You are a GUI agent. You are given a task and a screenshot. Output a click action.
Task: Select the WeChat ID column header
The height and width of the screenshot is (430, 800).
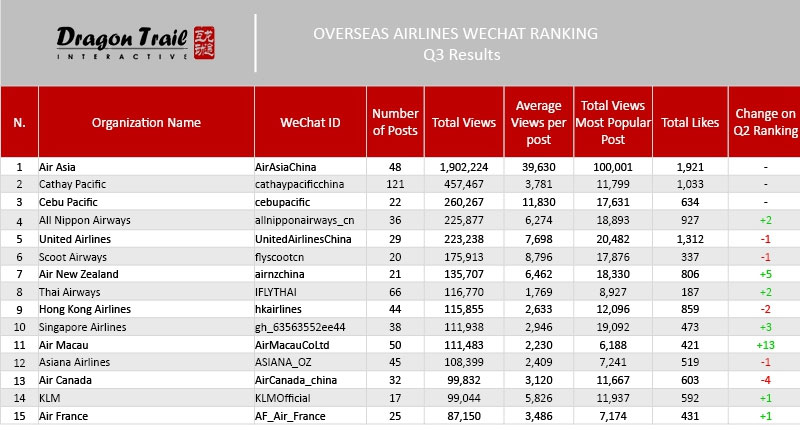click(310, 123)
